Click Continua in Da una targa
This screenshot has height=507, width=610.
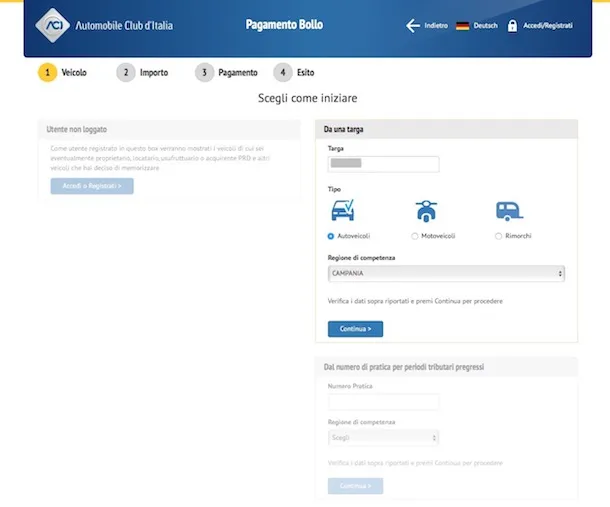click(356, 329)
